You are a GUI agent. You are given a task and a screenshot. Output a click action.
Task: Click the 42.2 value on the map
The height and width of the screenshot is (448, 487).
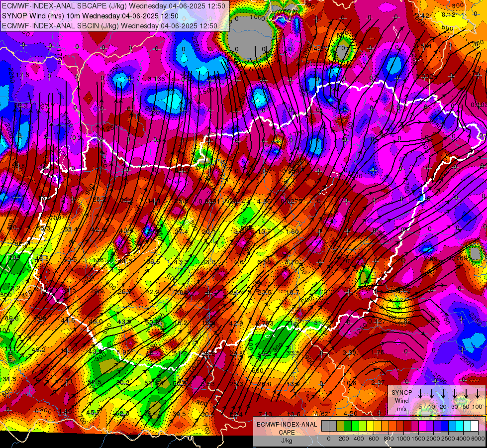(152, 292)
